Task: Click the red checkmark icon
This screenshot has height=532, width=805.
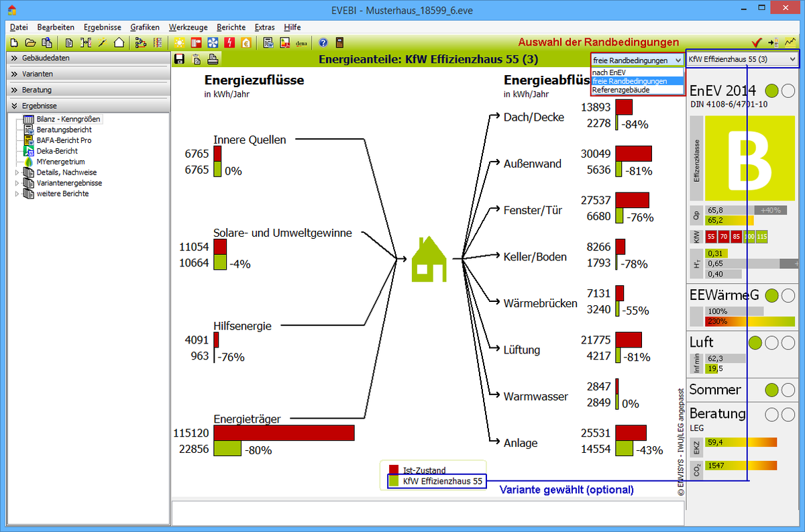Action: coord(757,42)
